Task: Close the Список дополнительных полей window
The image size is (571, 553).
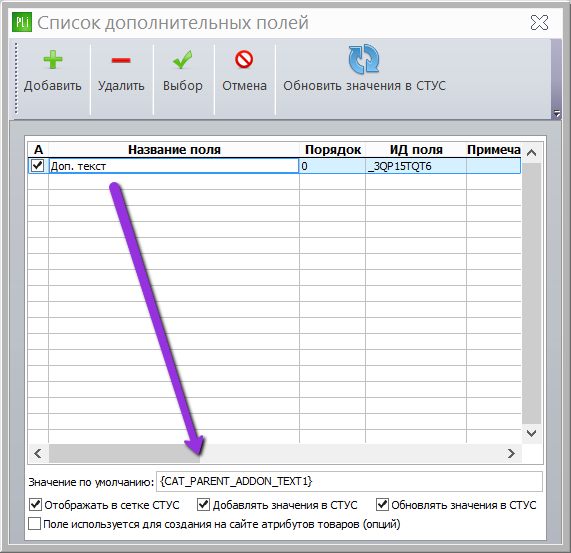Action: coord(539,23)
